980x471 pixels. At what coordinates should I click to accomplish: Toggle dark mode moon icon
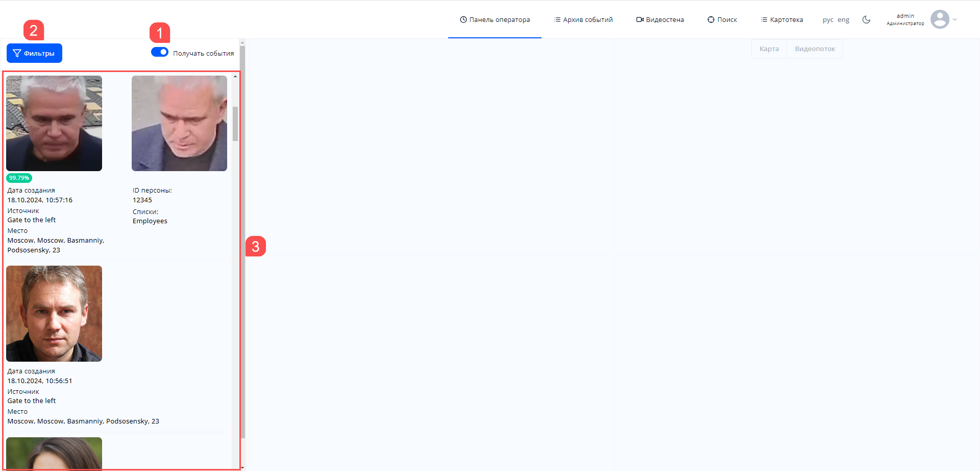[x=866, y=20]
